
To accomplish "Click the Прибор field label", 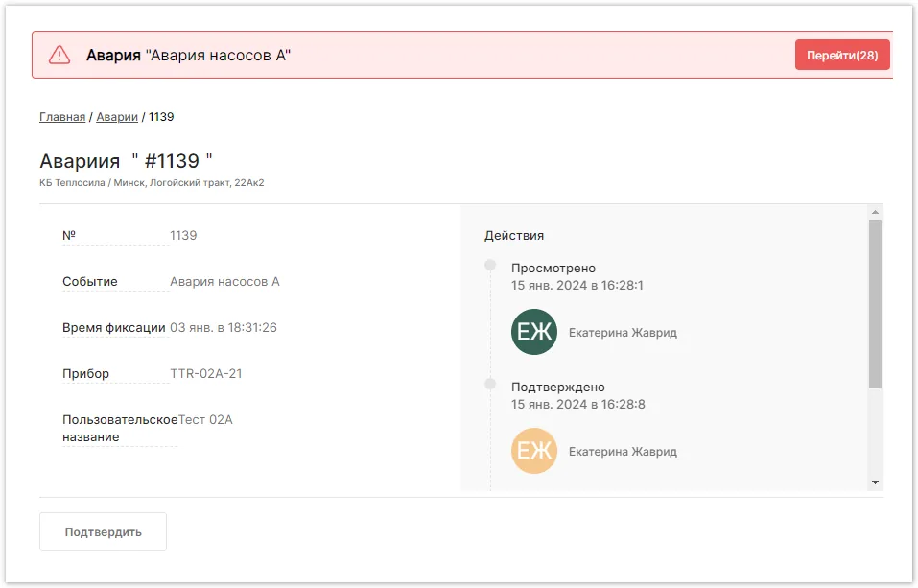I will click(86, 374).
